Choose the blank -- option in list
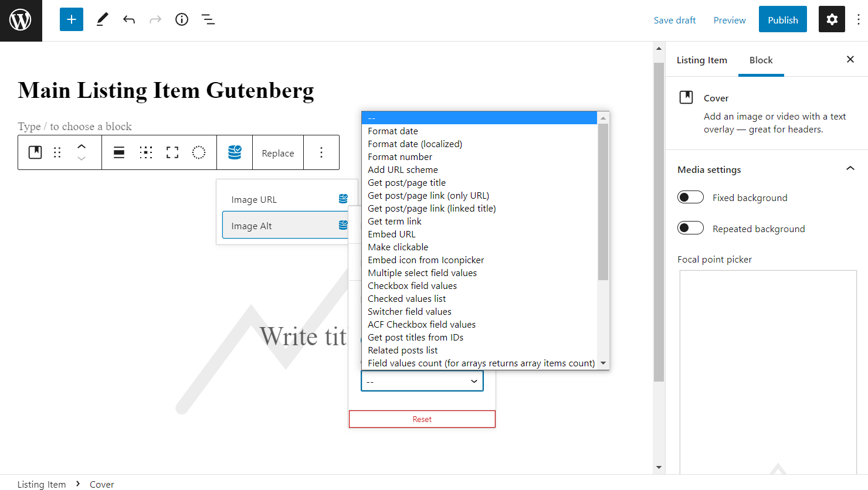The image size is (868, 490). pos(480,118)
